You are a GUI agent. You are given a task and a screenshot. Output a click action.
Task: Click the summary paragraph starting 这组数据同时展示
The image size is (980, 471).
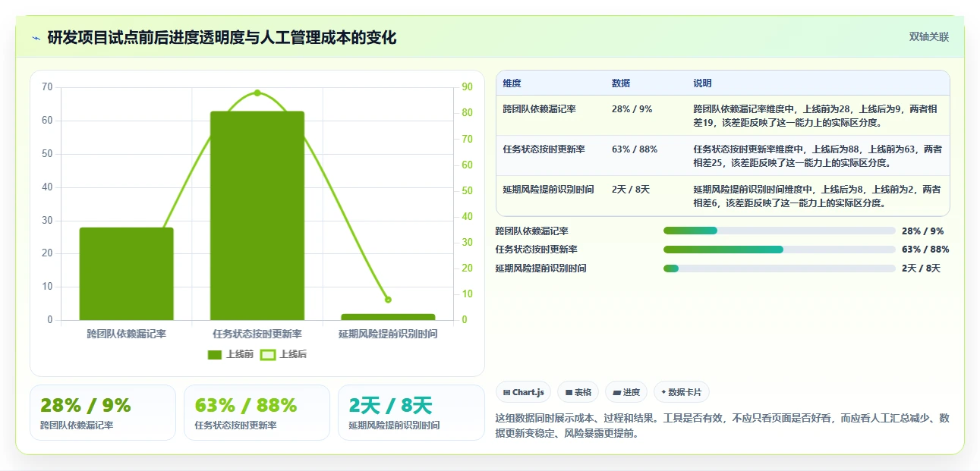[722, 425]
